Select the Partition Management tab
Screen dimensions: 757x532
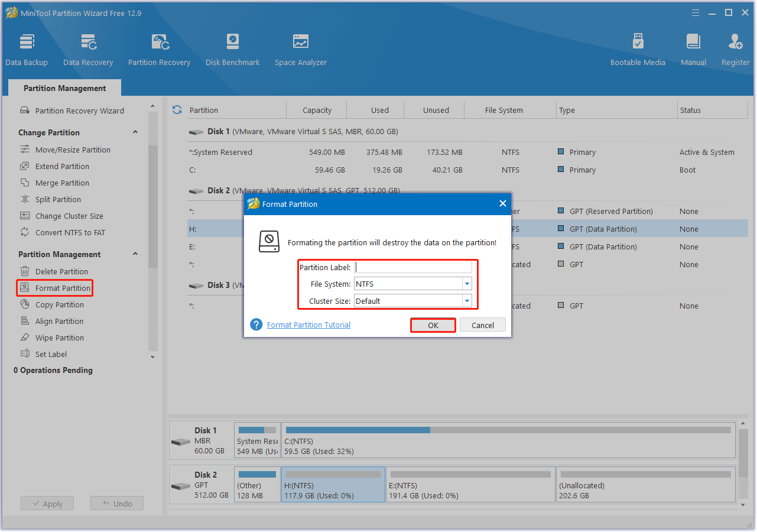pos(65,88)
